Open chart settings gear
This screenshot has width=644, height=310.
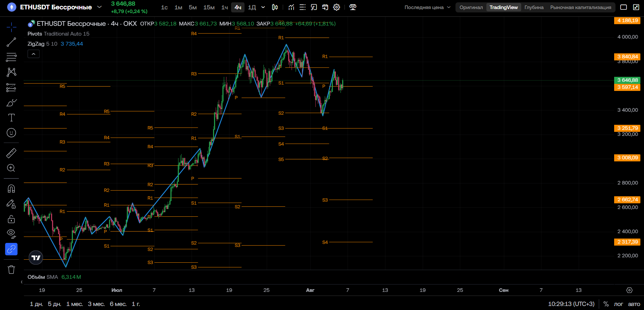pyautogui.click(x=336, y=7)
